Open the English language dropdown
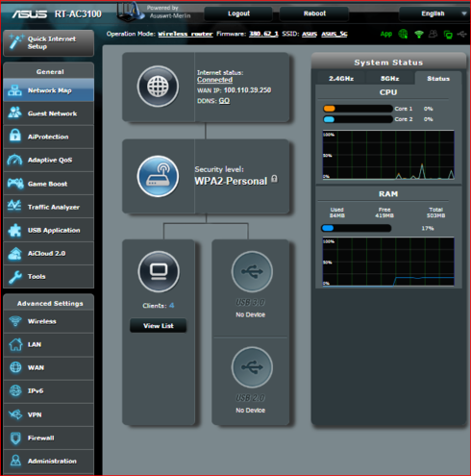Image resolution: width=471 pixels, height=476 pixels. click(434, 13)
